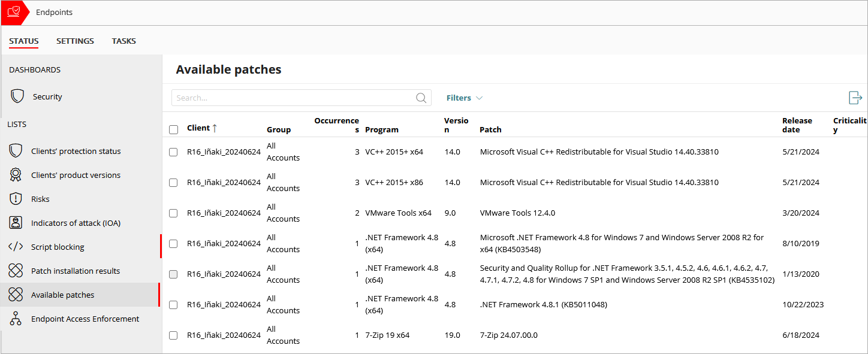
Task: Check the KB4503548 patch row checkbox
Action: (x=173, y=244)
